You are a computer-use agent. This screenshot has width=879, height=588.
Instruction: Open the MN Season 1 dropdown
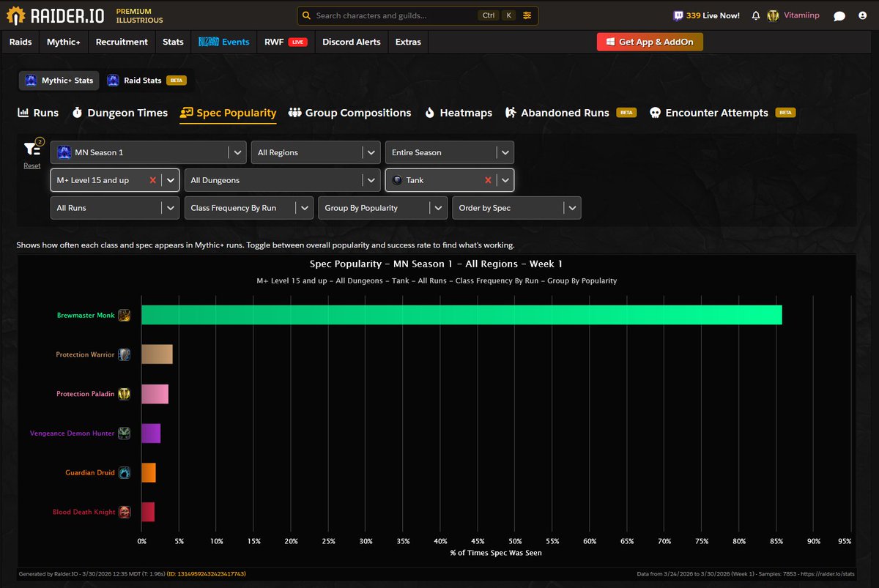point(148,152)
